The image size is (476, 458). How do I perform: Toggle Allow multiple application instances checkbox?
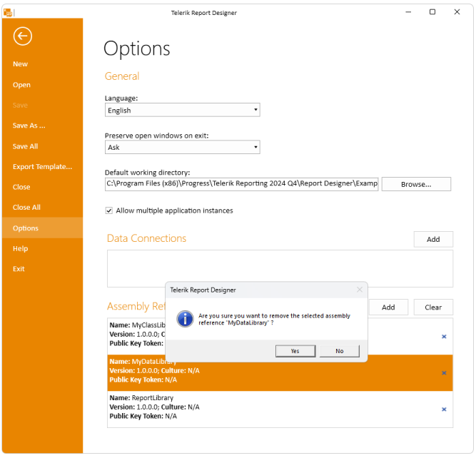[x=109, y=210]
